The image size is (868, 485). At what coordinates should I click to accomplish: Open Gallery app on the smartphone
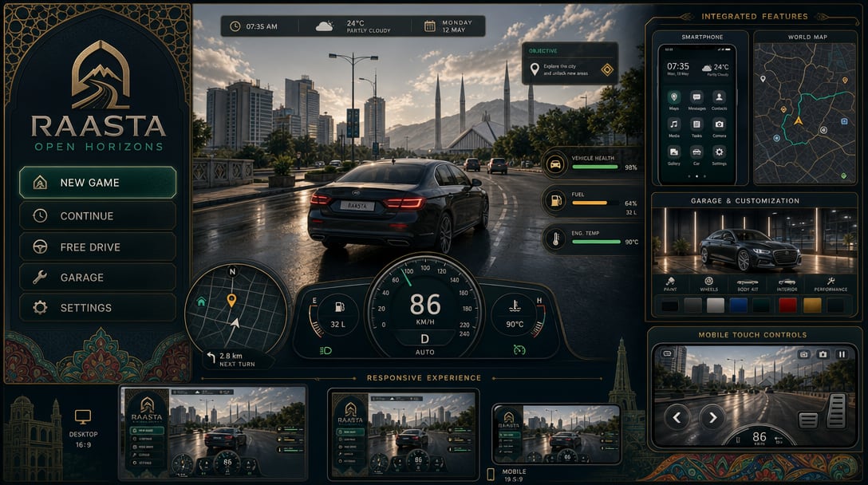click(x=673, y=152)
